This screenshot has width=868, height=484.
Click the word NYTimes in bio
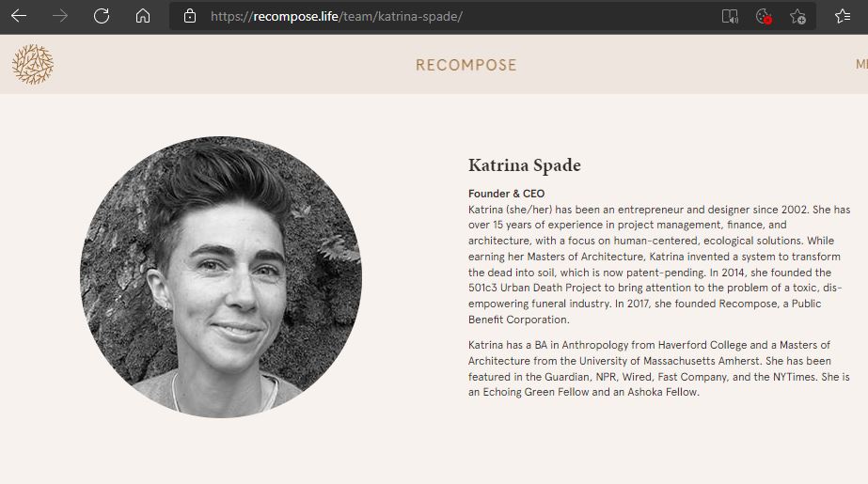click(795, 377)
